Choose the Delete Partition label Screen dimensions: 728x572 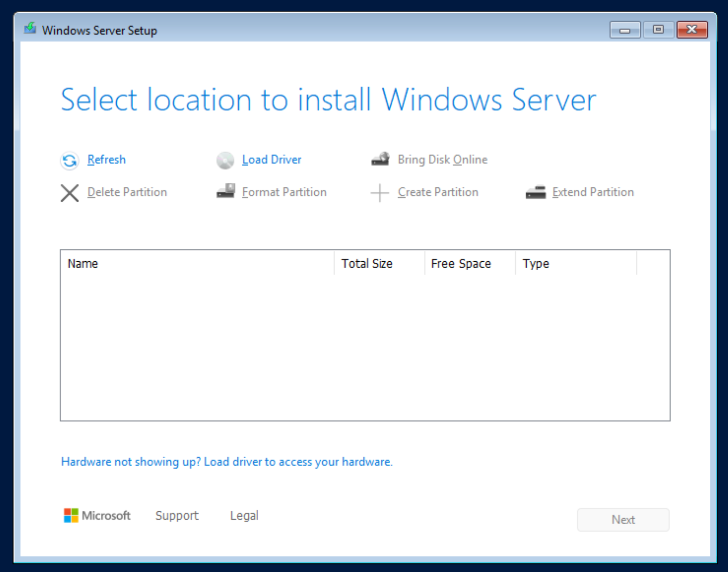(127, 192)
